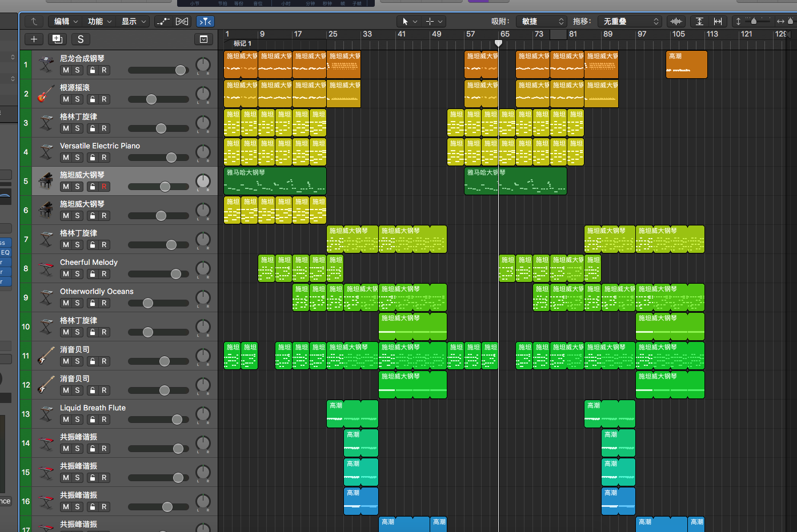Screen dimensions: 797x532
Task: Click the red guitar icon on track 2
Action: pos(46,93)
